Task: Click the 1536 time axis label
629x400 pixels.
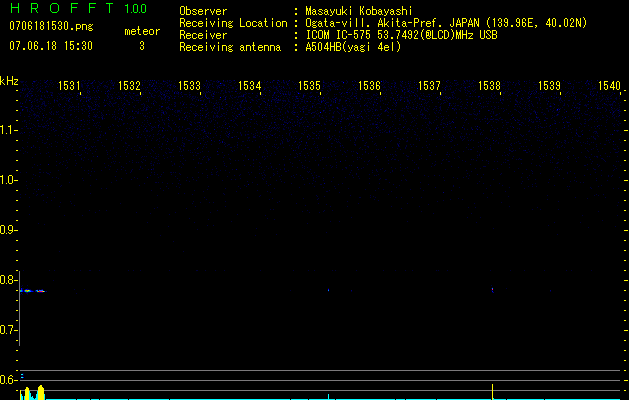Action: [369, 86]
